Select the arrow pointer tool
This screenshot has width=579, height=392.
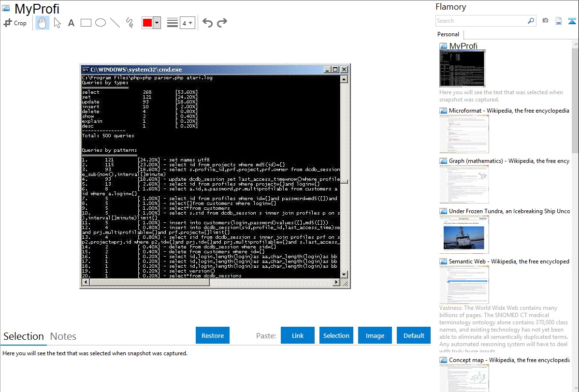(x=57, y=23)
